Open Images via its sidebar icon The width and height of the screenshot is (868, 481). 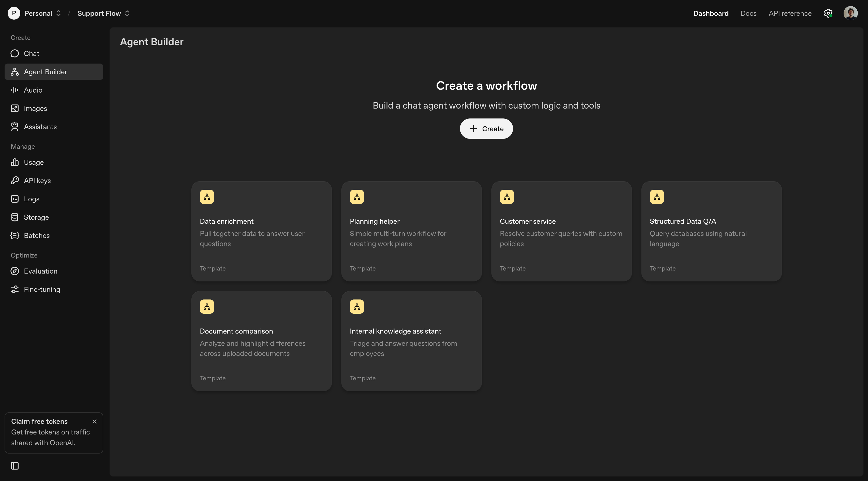coord(14,109)
